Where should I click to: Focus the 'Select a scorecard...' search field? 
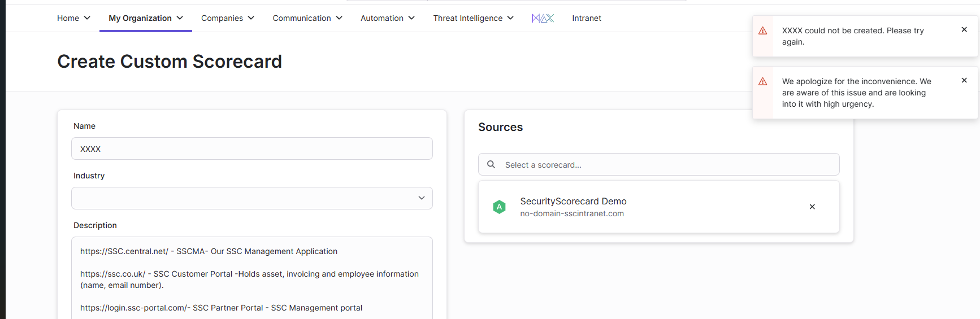pos(659,164)
